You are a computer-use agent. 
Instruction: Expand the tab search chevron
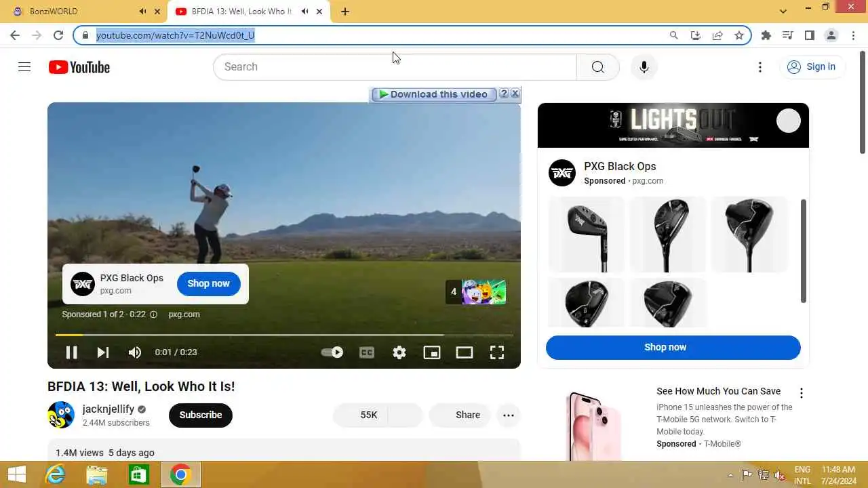click(x=783, y=11)
